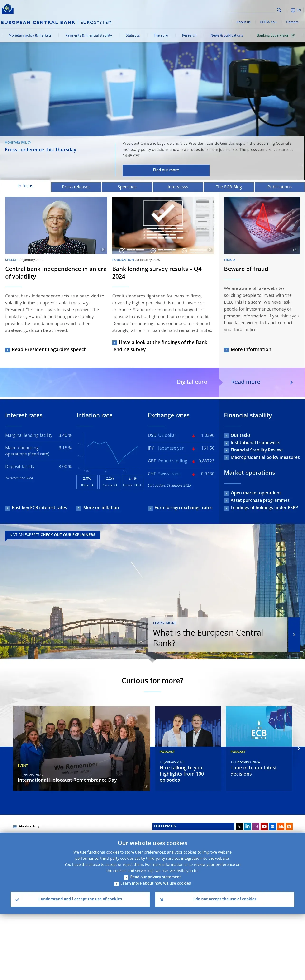
Task: Open ECB X (Twitter) profile icon
Action: click(x=239, y=826)
